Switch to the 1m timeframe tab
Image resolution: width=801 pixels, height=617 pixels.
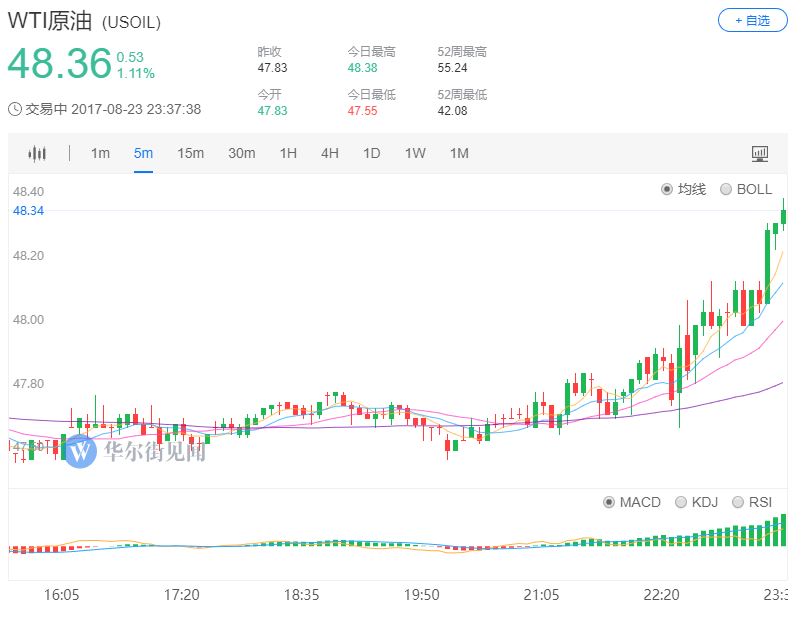point(100,153)
